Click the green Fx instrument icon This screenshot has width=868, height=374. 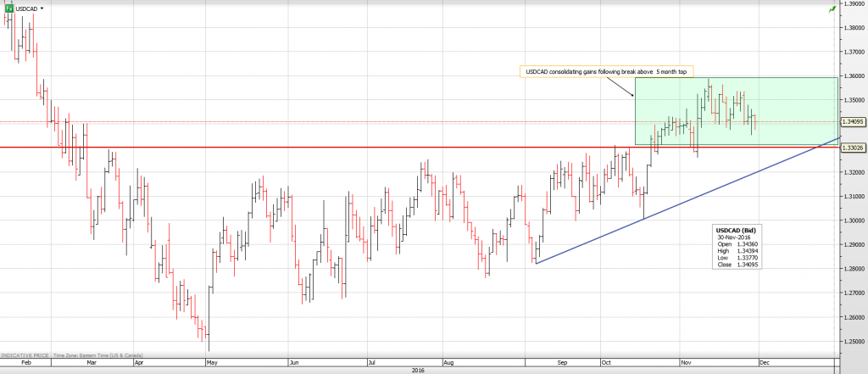[10, 8]
